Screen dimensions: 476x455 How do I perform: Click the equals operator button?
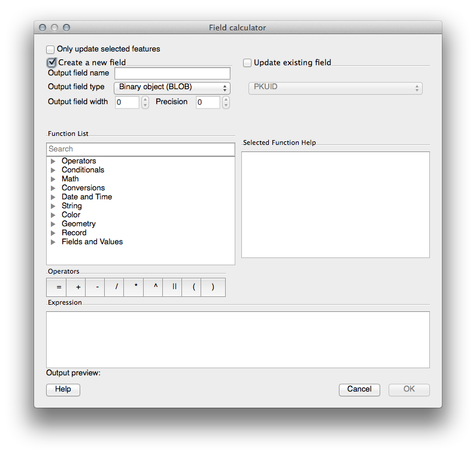(59, 287)
